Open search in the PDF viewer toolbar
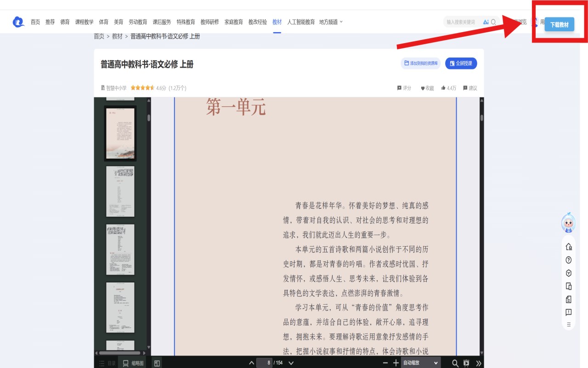The height and width of the screenshot is (368, 588). (x=455, y=363)
